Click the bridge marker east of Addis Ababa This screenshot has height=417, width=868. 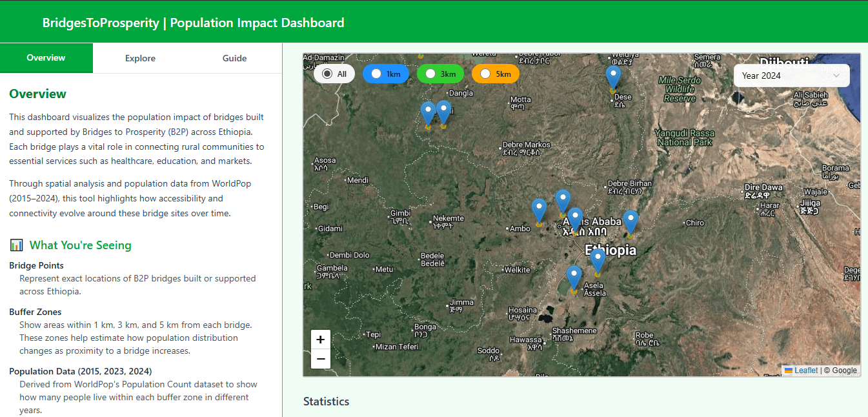[631, 222]
